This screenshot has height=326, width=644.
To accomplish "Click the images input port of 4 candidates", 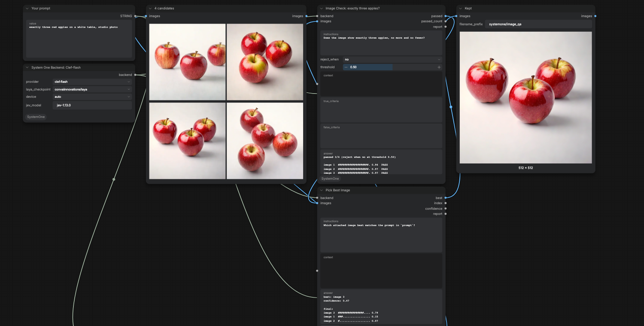I will tap(146, 16).
